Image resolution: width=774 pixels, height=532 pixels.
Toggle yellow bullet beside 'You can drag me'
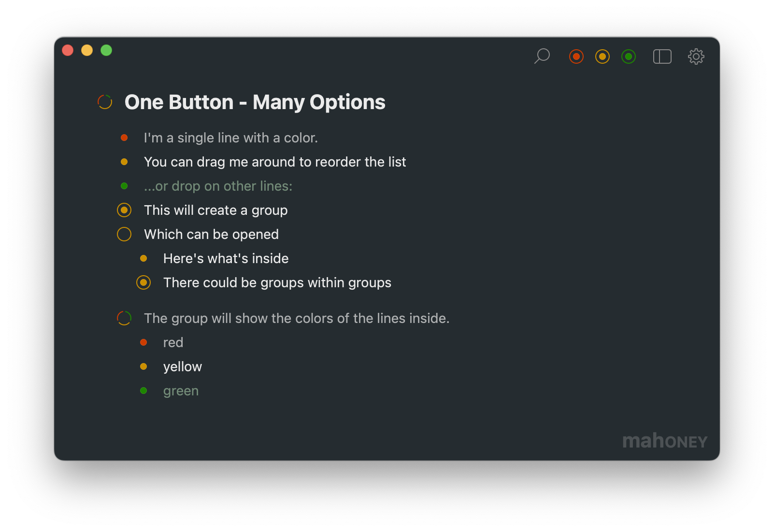click(124, 162)
